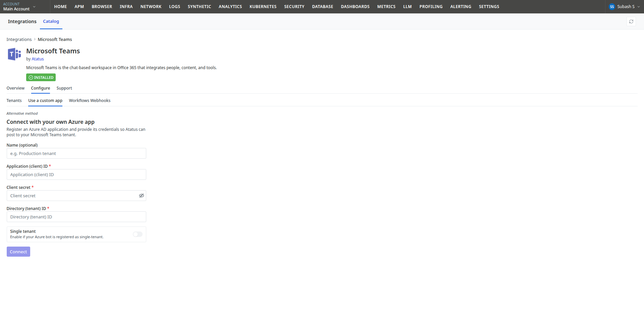
Task: Navigate to KUBERNETES section
Action: pyautogui.click(x=263, y=7)
